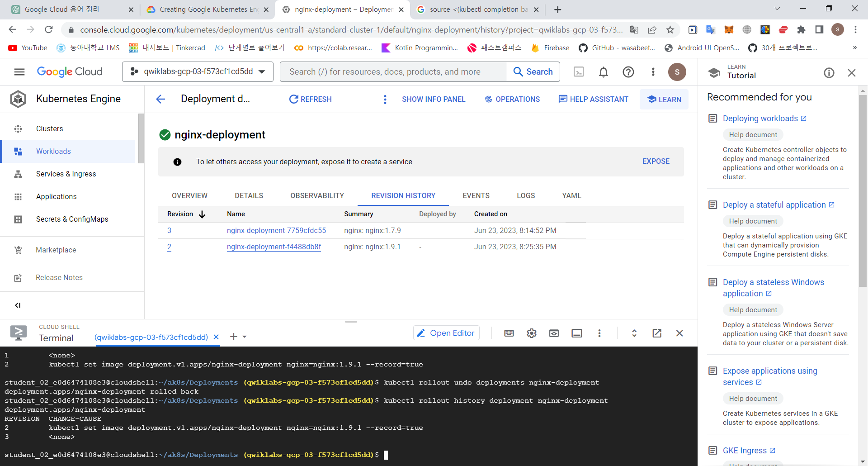Screen dimensions: 868x466
Task: Show more bookmarks overflow chevron
Action: pyautogui.click(x=854, y=48)
